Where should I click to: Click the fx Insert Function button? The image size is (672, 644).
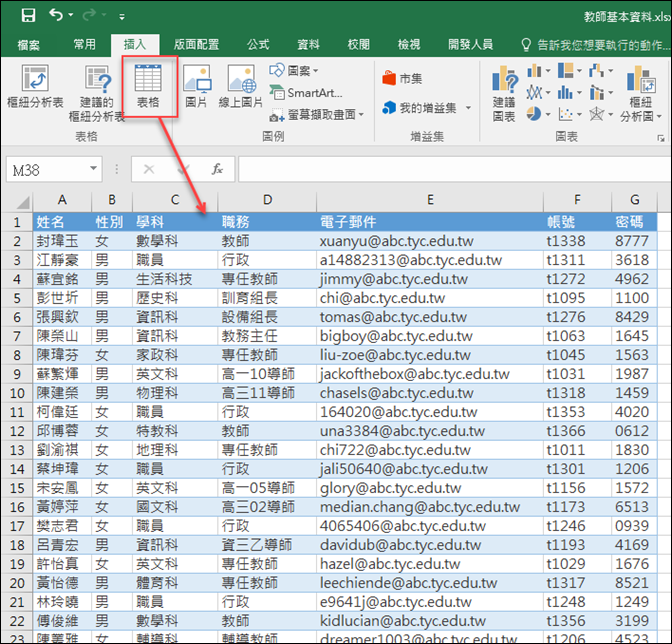(x=217, y=169)
